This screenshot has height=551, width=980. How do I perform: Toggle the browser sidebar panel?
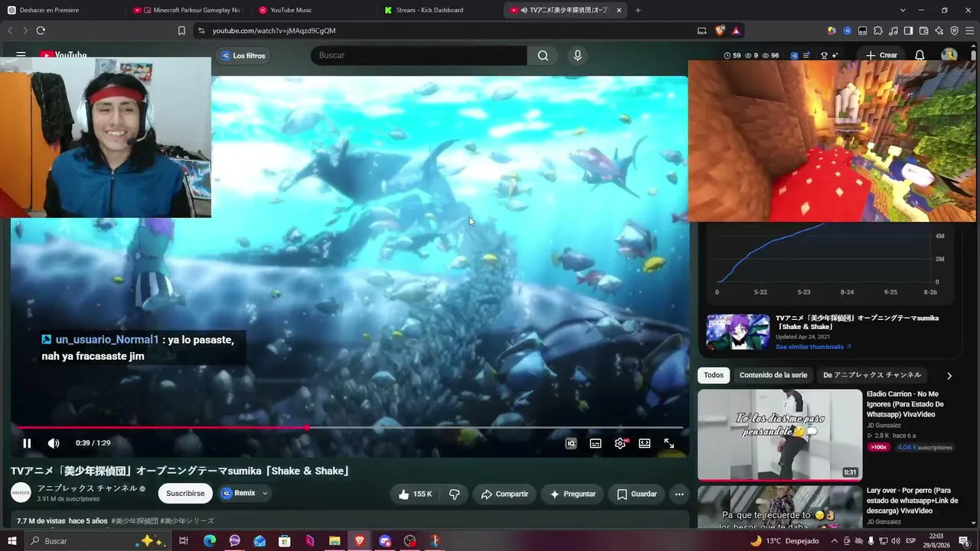(908, 31)
